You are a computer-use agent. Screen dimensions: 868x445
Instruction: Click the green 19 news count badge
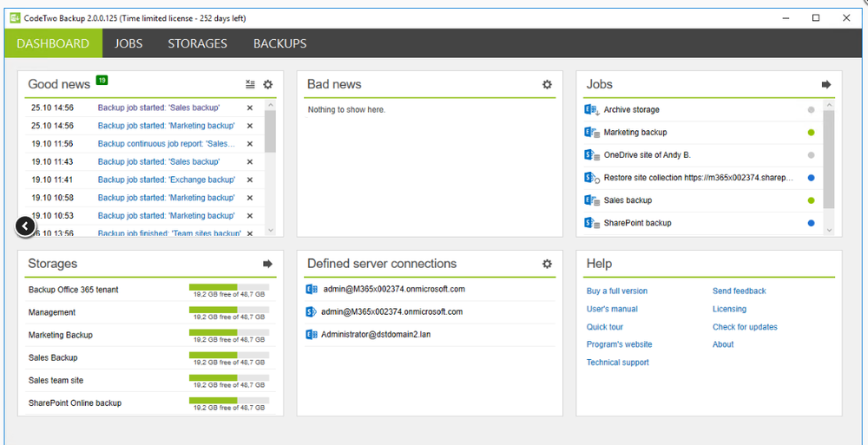click(102, 81)
